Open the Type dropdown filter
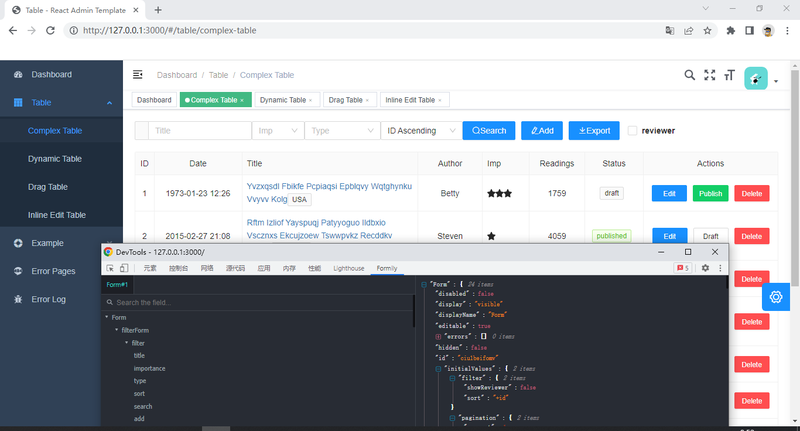 pos(342,131)
